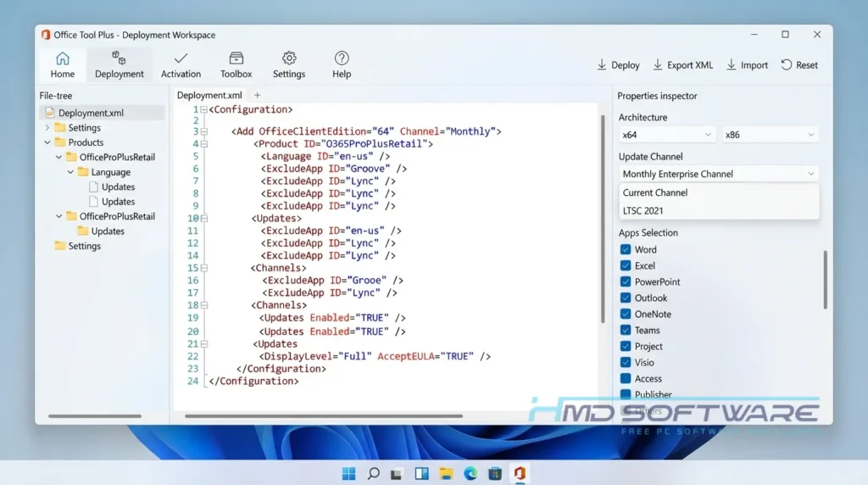The image size is (868, 485).
Task: Open the Settings tab
Action: point(289,64)
